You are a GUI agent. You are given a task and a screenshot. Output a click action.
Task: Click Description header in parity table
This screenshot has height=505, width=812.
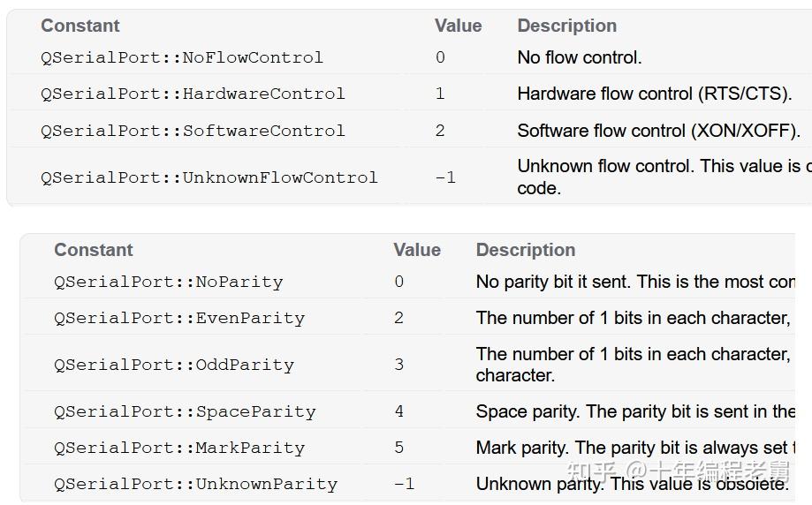(x=525, y=250)
